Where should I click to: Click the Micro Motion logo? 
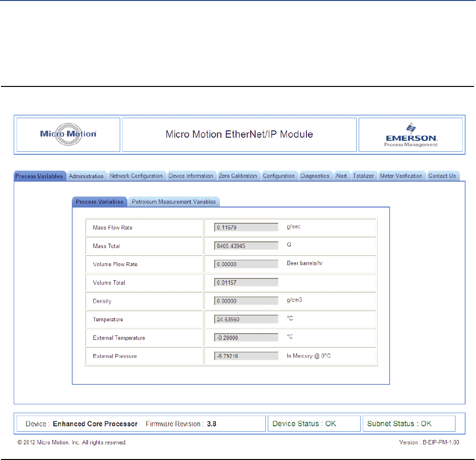[x=68, y=134]
